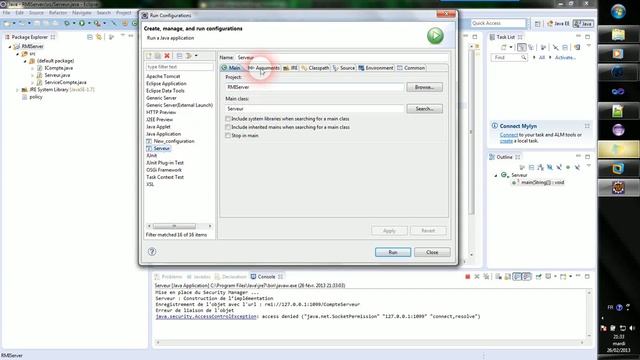Enable include inherited mains checkbox
640x360 pixels.
(x=228, y=127)
